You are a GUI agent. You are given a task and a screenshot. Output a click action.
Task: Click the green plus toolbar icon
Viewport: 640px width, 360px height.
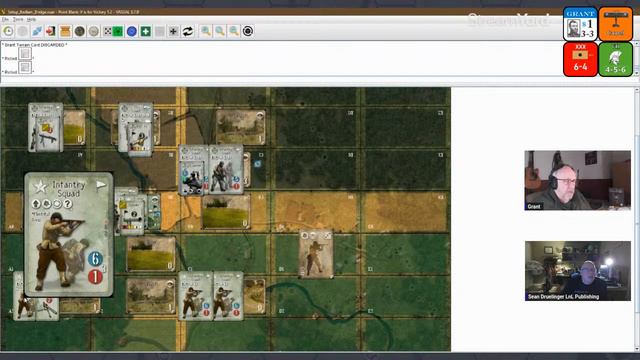(146, 31)
